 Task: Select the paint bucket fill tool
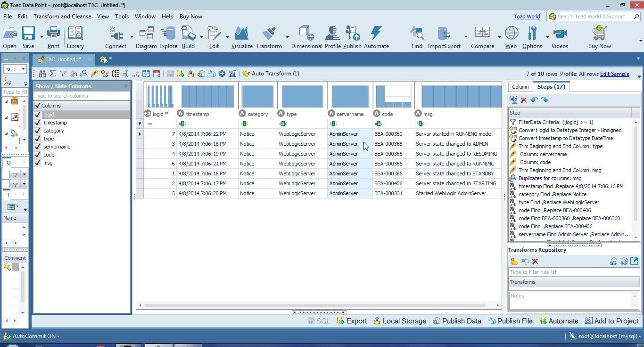pos(74,74)
